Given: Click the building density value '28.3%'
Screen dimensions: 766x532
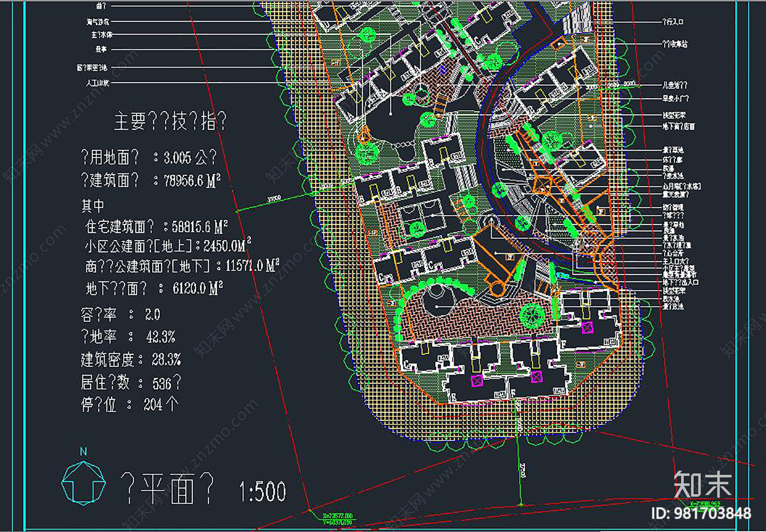Looking at the screenshot, I should 166,360.
